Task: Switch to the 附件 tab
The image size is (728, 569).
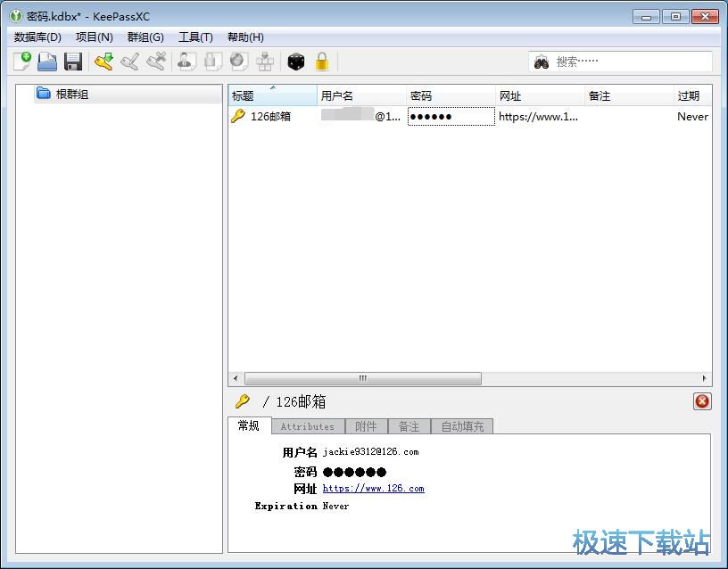Action: click(367, 426)
